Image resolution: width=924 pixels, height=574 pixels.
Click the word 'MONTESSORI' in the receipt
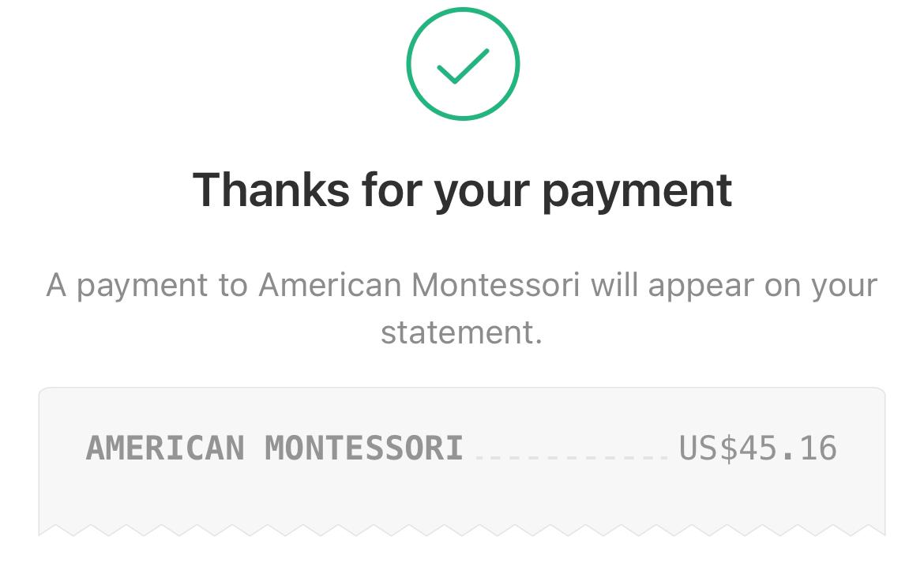tap(364, 448)
